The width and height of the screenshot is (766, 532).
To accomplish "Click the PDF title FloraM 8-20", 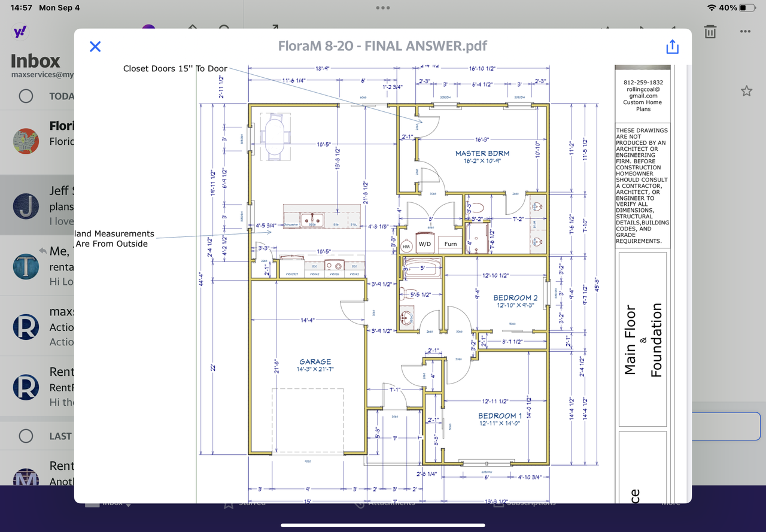I will pos(382,47).
